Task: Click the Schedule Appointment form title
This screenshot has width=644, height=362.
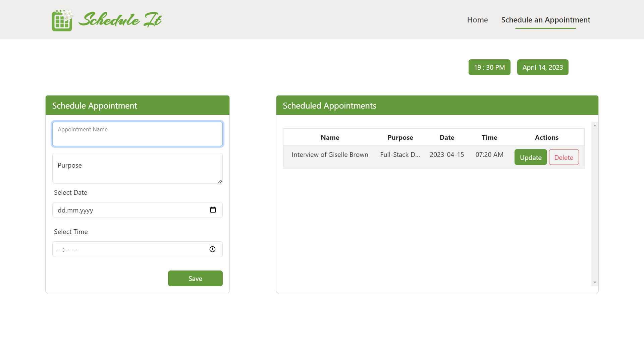Action: click(95, 106)
